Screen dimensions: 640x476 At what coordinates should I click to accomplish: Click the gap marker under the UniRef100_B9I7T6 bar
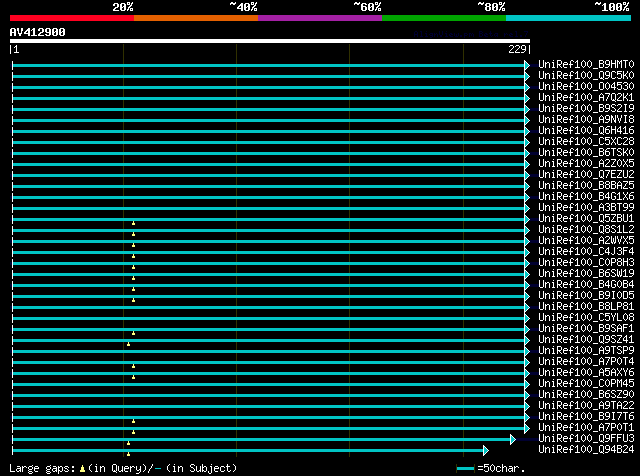coord(133,421)
